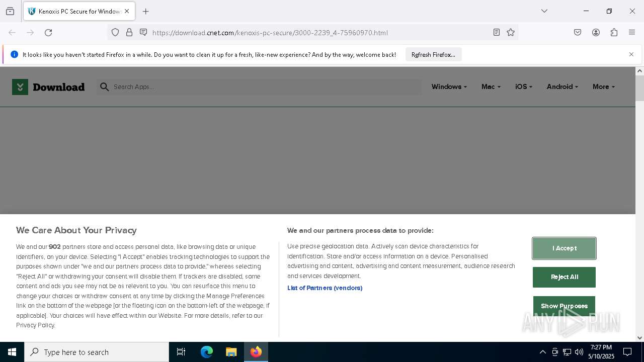Image resolution: width=644 pixels, height=362 pixels.
Task: Open list all tabs dropdown
Action: (544, 11)
